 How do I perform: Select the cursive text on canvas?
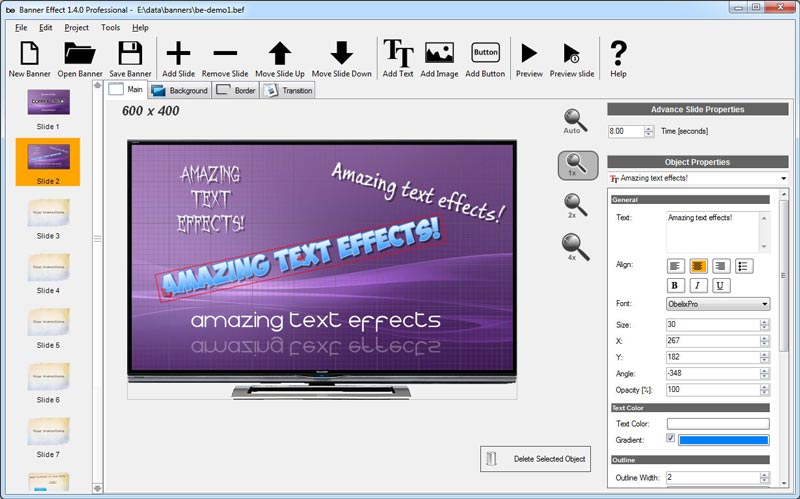click(418, 193)
